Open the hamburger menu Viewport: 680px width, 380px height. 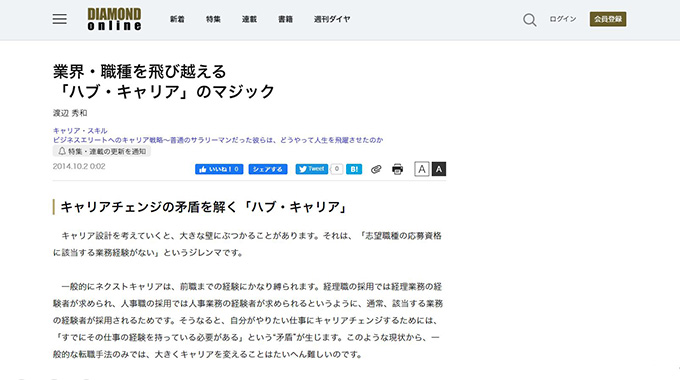pyautogui.click(x=60, y=19)
